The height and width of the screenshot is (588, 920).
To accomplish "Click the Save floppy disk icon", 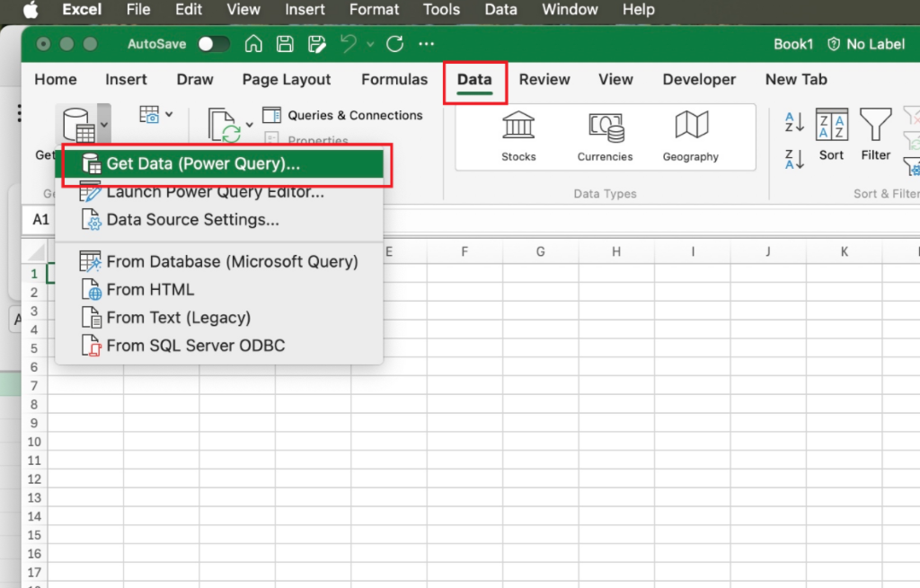I will coord(285,44).
